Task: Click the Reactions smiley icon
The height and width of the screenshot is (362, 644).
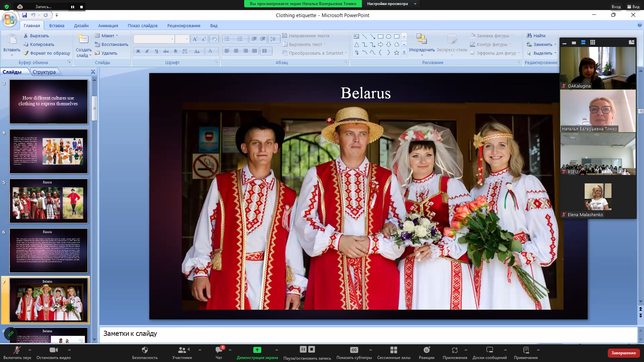Action: coord(426,350)
